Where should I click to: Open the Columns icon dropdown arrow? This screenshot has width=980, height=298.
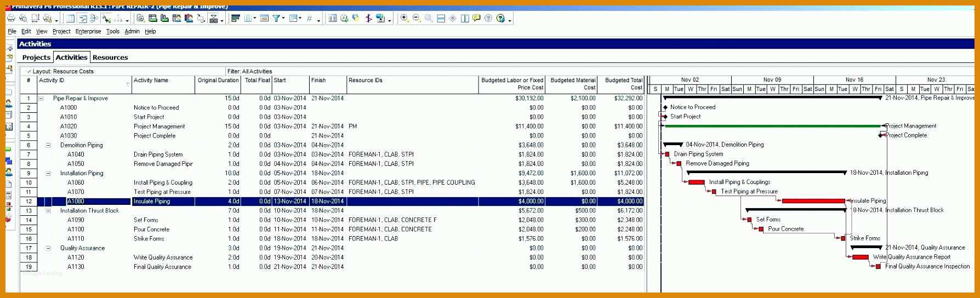tap(255, 19)
